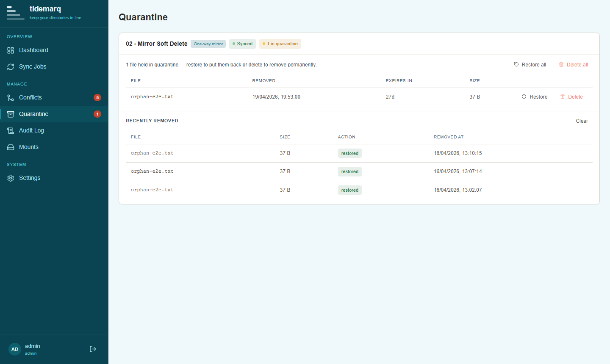The image size is (610, 364).
Task: Click the tidemarq logo icon
Action: 15,13
